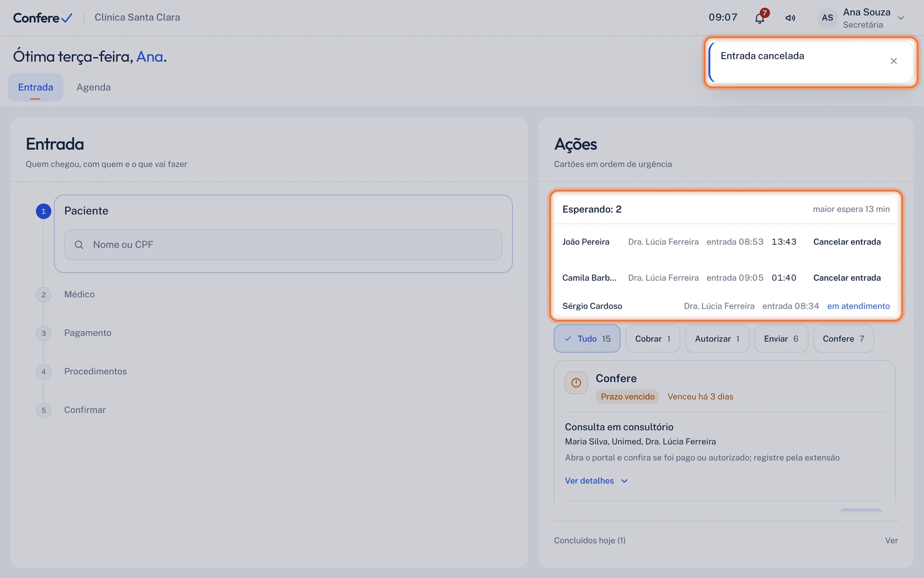
Task: Filter actions by Cobrar
Action: (653, 339)
